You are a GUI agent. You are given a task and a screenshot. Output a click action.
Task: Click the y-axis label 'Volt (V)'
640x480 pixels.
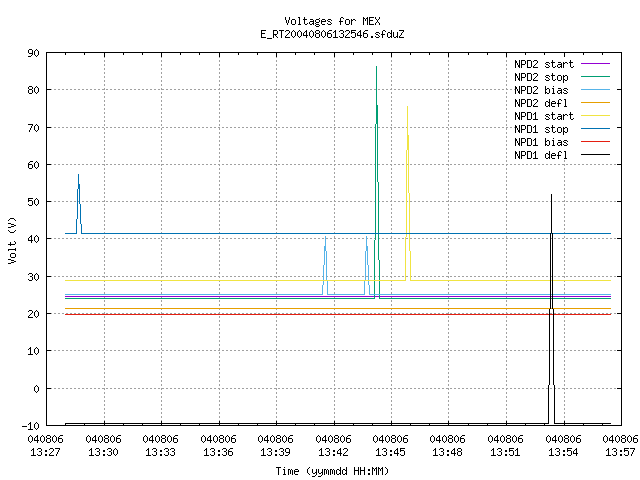point(12,241)
